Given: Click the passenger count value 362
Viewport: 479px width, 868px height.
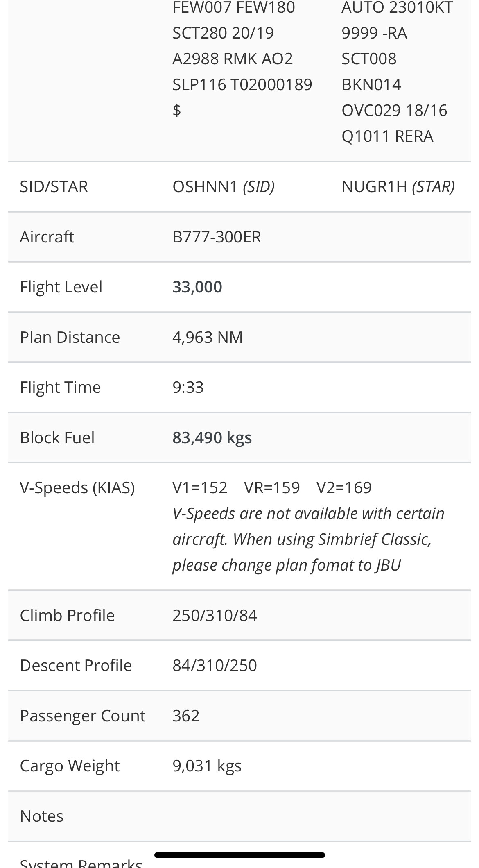Looking at the screenshot, I should click(x=186, y=716).
